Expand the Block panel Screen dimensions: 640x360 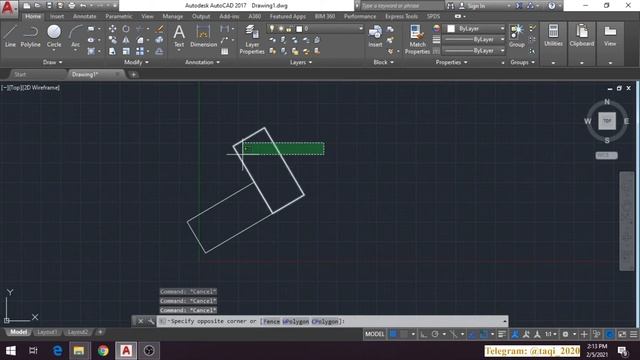click(x=384, y=62)
